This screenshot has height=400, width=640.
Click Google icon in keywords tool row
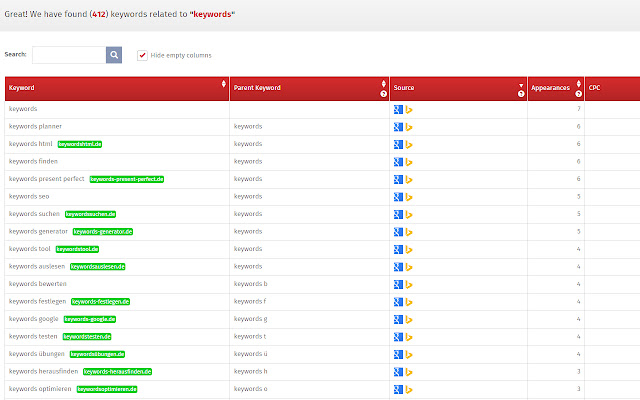click(x=398, y=249)
